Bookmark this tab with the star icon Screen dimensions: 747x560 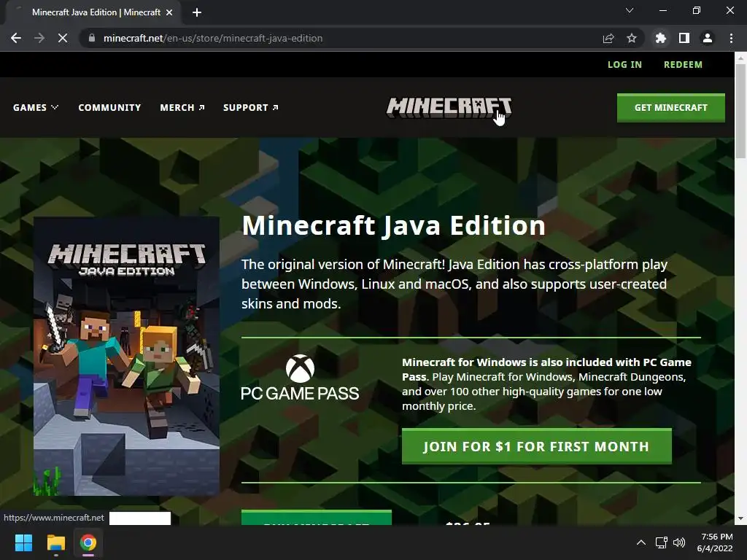point(632,38)
